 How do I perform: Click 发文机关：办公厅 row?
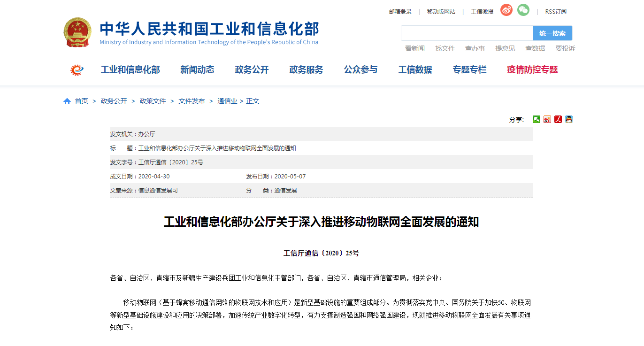click(322, 134)
